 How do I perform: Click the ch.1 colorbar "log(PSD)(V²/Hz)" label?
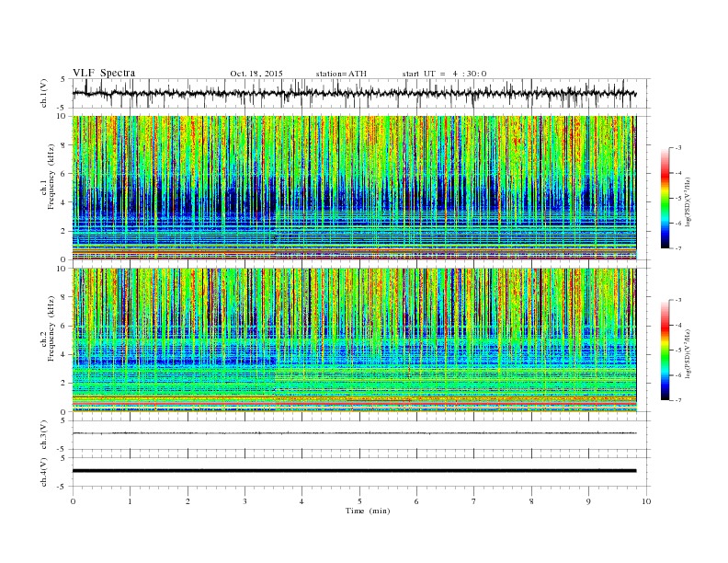pyautogui.click(x=688, y=201)
